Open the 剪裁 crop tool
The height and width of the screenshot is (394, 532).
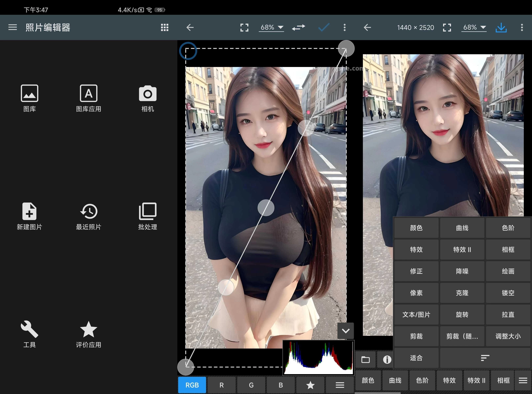[416, 336]
